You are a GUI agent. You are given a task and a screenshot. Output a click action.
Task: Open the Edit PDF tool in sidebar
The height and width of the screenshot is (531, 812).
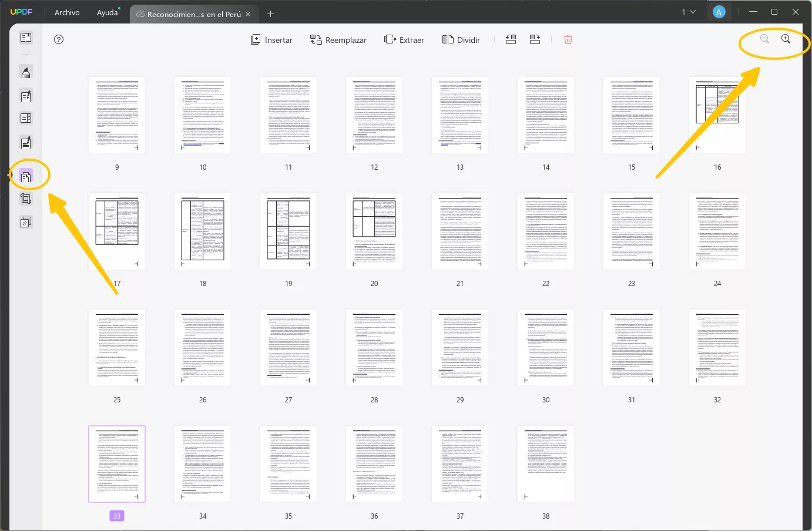(26, 96)
